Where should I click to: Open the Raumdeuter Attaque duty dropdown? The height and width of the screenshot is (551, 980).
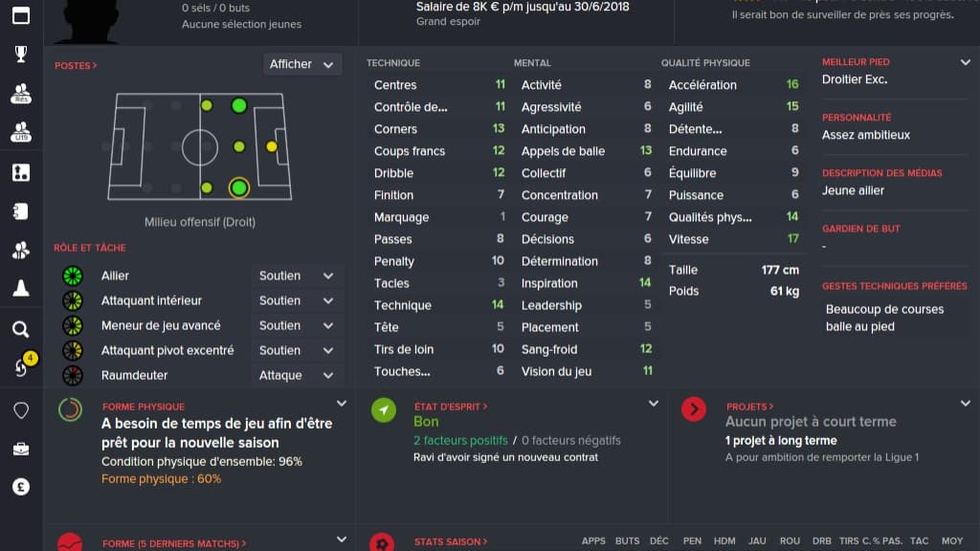pos(297,375)
